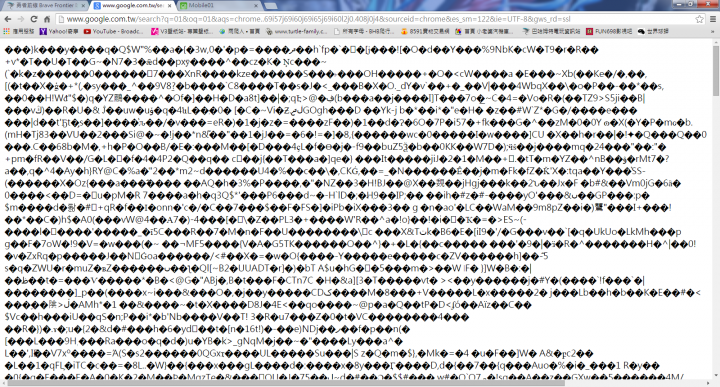Switch to the Brave Frontier tab
The image size is (720, 387).
tap(45, 6)
